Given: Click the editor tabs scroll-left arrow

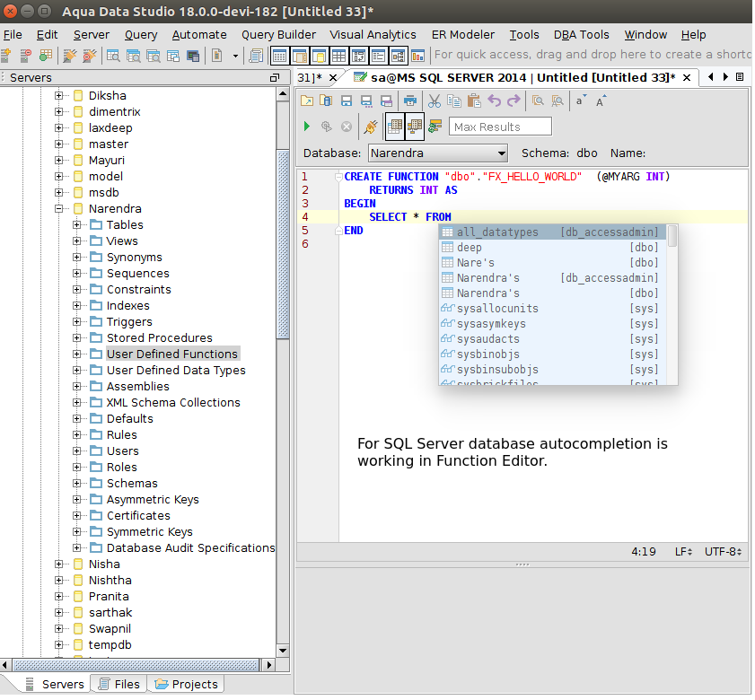Looking at the screenshot, I should click(711, 77).
